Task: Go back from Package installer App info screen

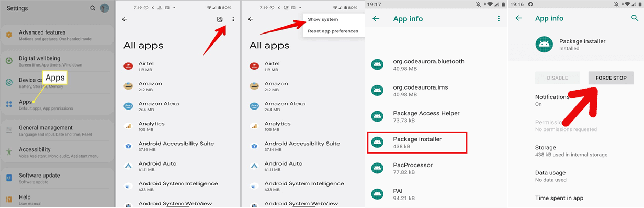Action: click(519, 18)
